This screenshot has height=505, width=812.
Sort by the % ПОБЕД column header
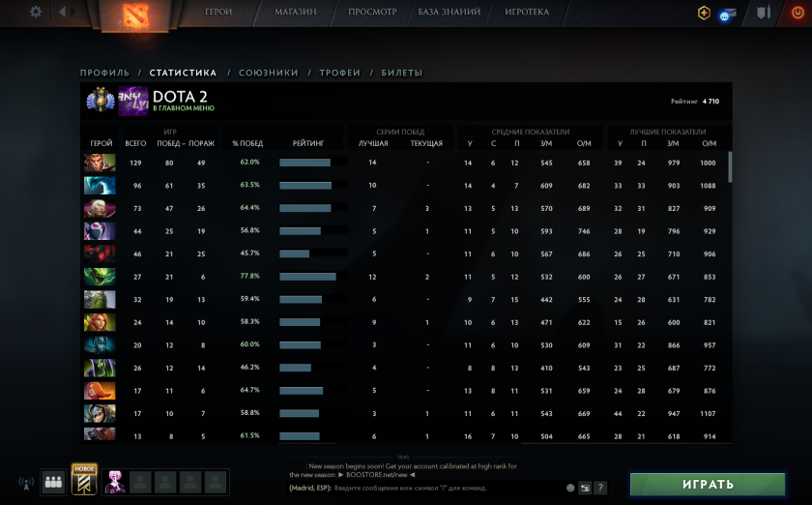coord(247,143)
